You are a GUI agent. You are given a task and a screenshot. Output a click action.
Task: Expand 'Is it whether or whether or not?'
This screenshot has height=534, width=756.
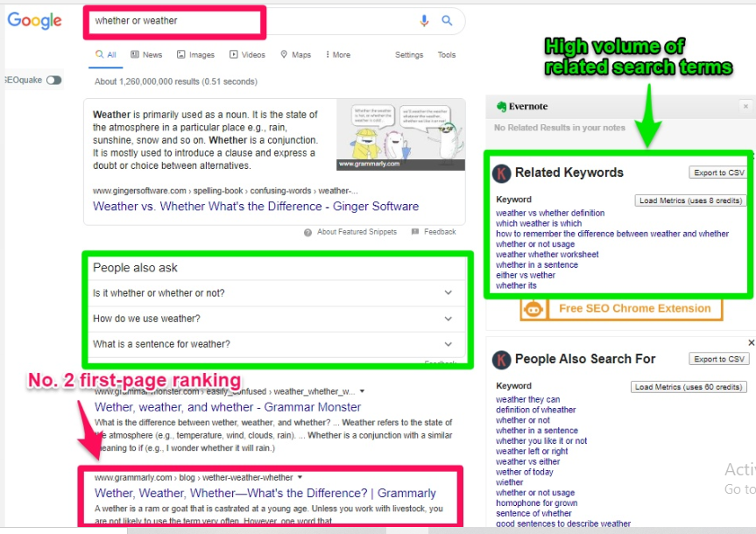tap(277, 293)
